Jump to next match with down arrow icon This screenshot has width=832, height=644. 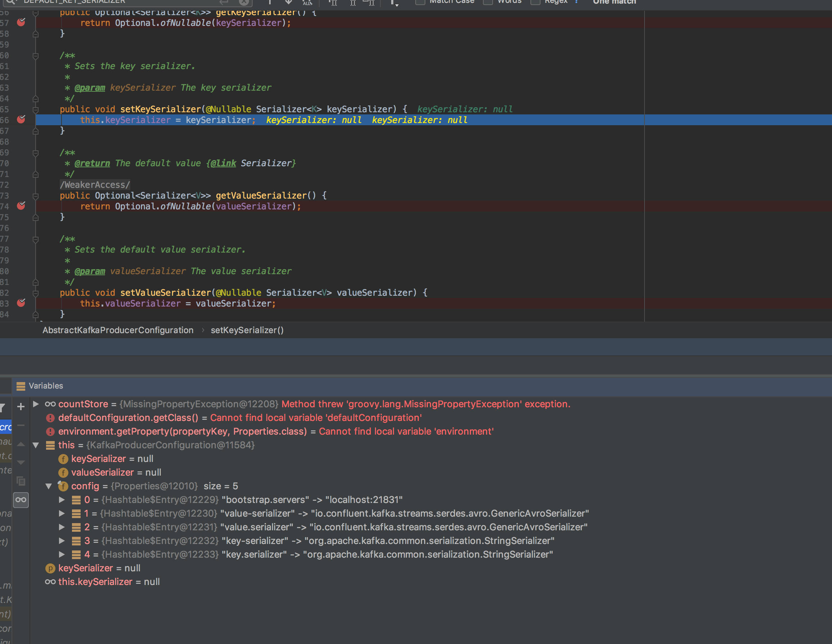click(x=288, y=2)
